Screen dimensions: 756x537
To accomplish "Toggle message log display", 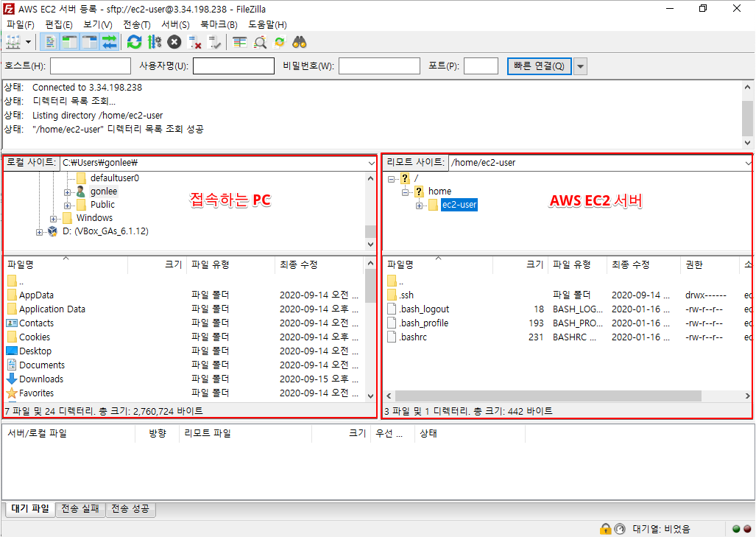I will (49, 43).
